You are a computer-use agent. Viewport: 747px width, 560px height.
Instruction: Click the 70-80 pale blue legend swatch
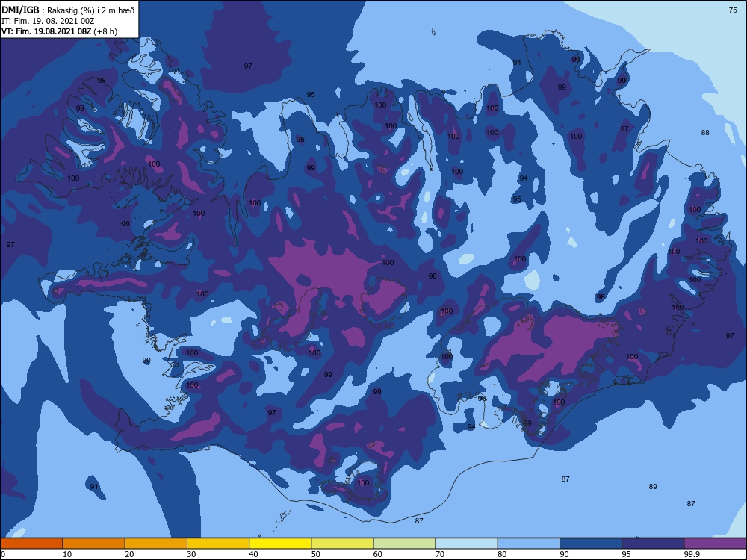pyautogui.click(x=466, y=544)
